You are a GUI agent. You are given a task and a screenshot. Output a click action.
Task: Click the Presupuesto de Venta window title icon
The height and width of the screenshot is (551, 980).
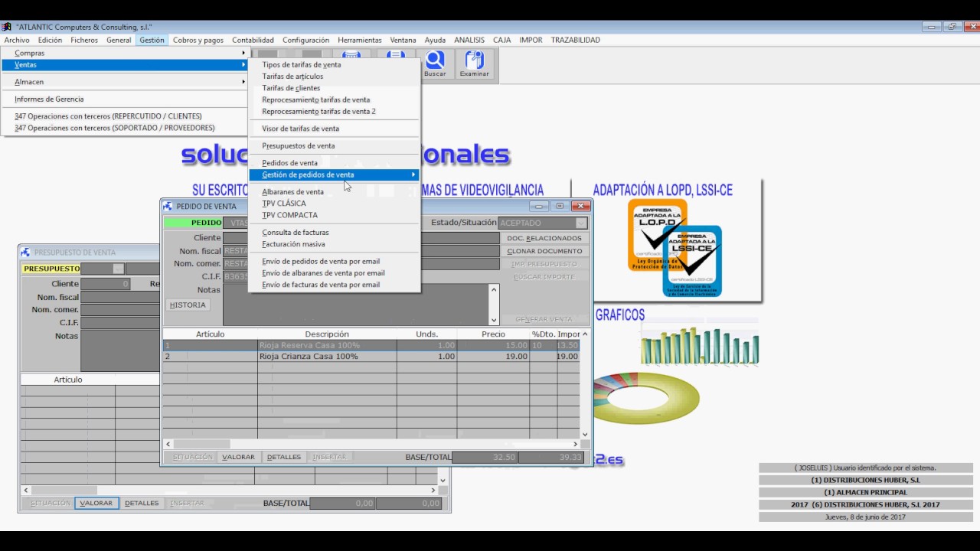pyautogui.click(x=25, y=252)
